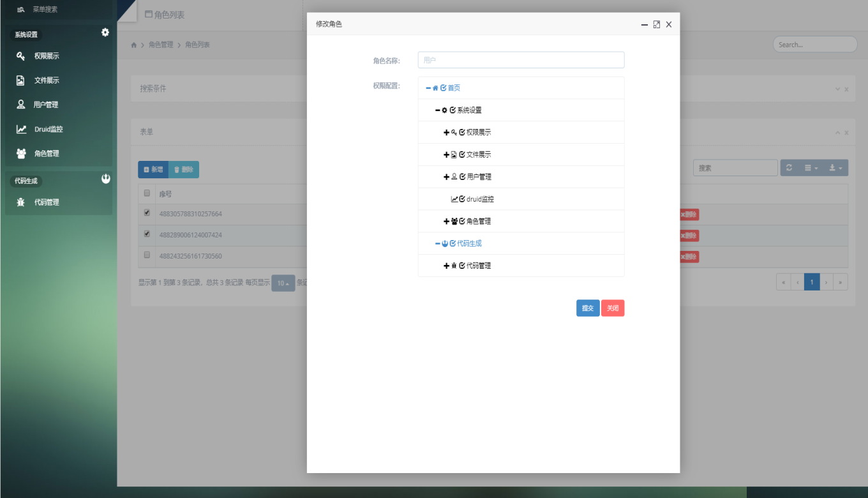This screenshot has height=498, width=868.
Task: Uncheck the 代码管理 permission checkbox
Action: point(462,266)
